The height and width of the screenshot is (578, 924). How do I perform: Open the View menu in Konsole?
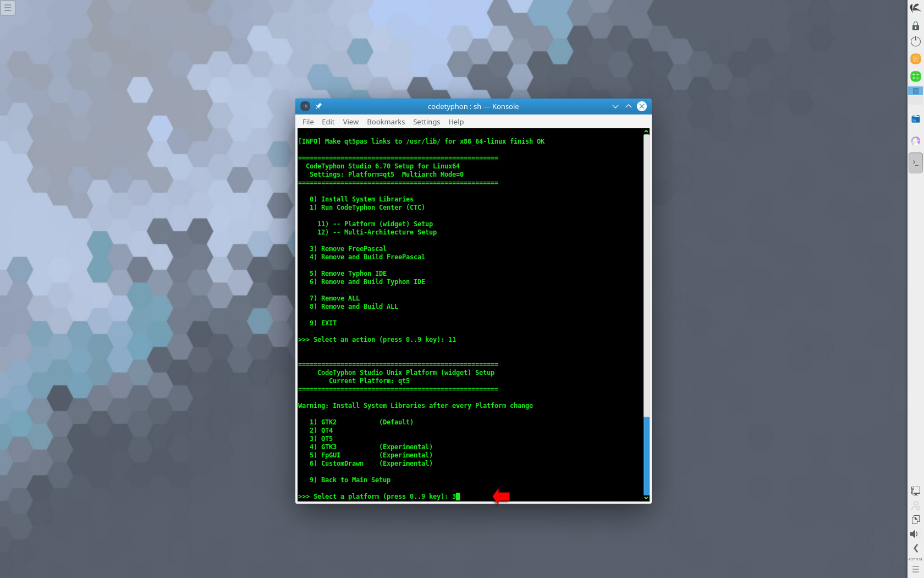[351, 122]
